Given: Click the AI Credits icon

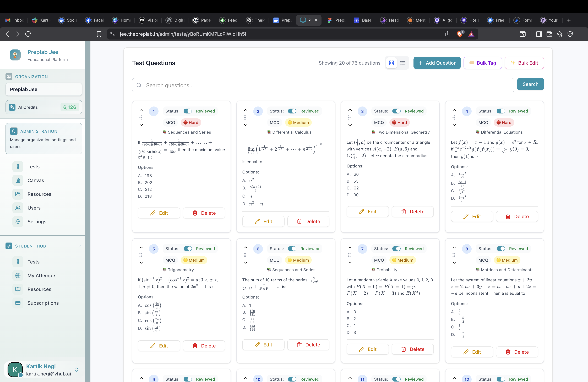Looking at the screenshot, I should click(12, 107).
